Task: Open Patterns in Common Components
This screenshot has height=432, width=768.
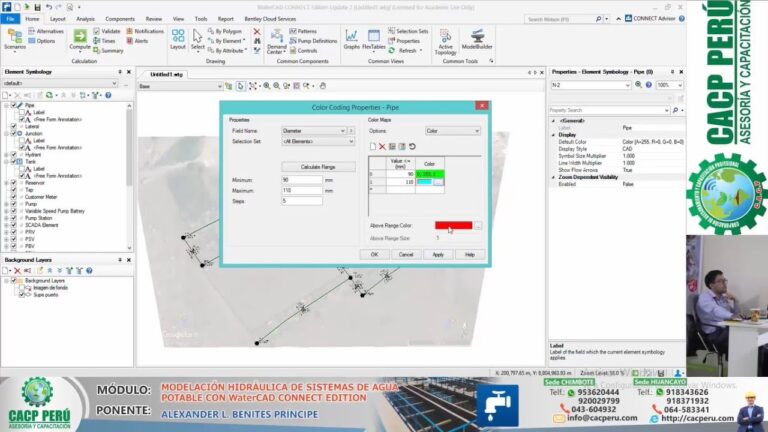Action: coord(303,31)
